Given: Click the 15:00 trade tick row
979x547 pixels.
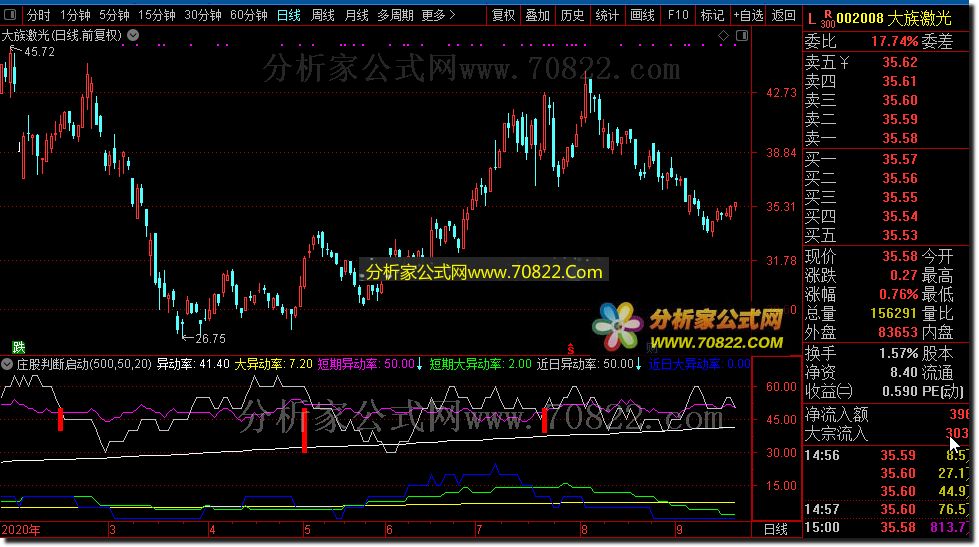Looking at the screenshot, I should [887, 528].
